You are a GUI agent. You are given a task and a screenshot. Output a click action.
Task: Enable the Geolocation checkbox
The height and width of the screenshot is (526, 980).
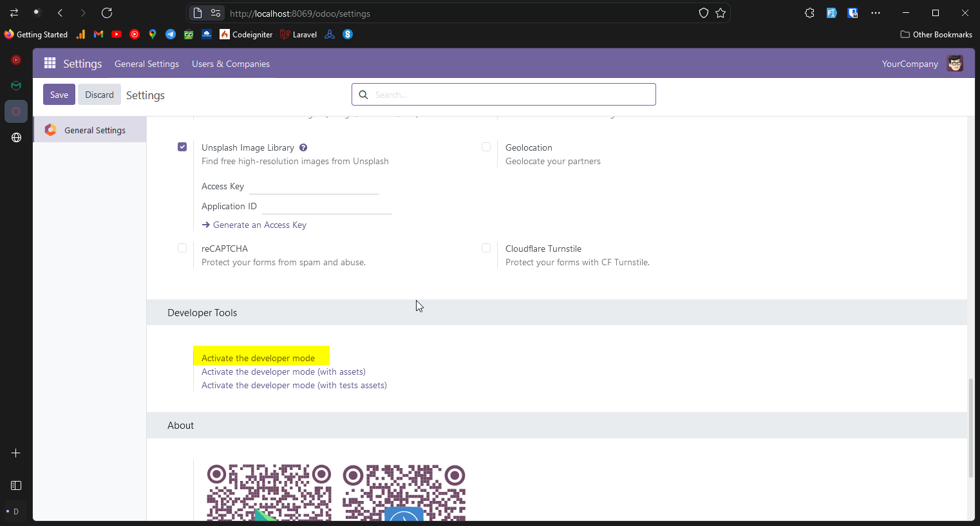click(486, 147)
